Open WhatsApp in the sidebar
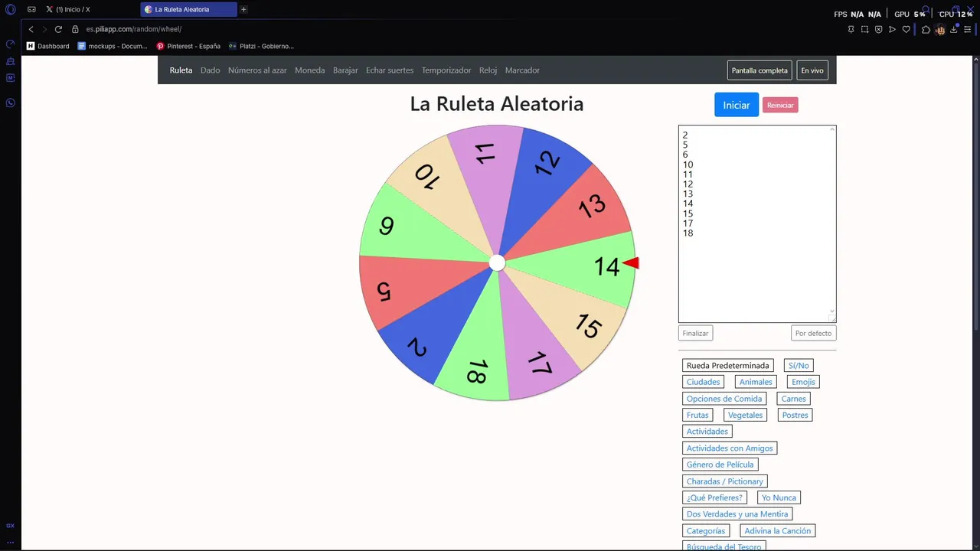This screenshot has height=551, width=980. pos(11,103)
